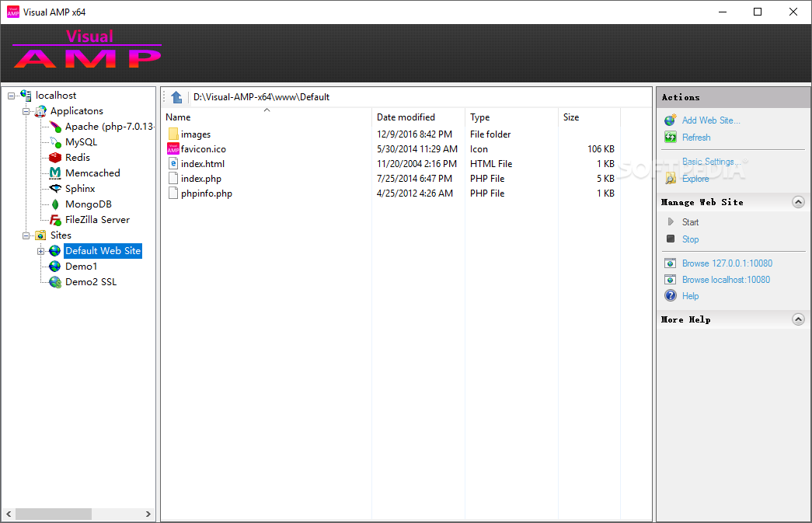
Task: Select the phpinfo.php file name
Action: [x=207, y=194]
